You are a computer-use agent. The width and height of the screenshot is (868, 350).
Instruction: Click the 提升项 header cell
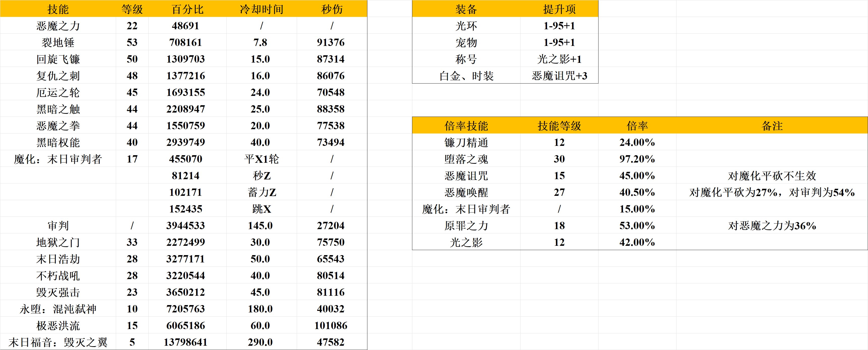point(559,9)
